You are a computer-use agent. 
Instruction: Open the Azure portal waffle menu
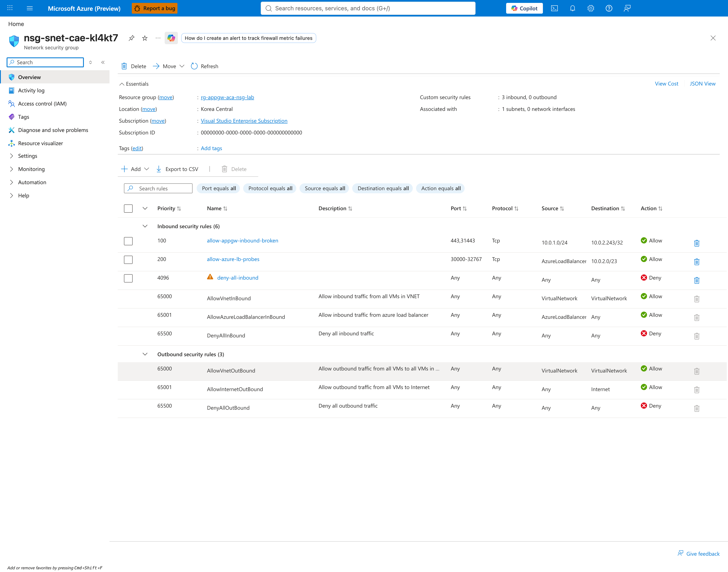point(10,8)
